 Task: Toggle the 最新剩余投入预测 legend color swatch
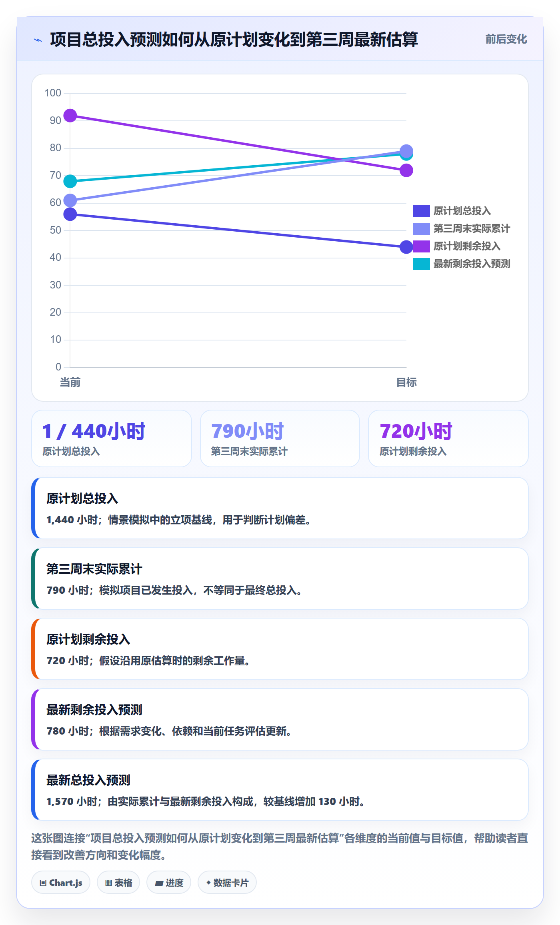[421, 264]
